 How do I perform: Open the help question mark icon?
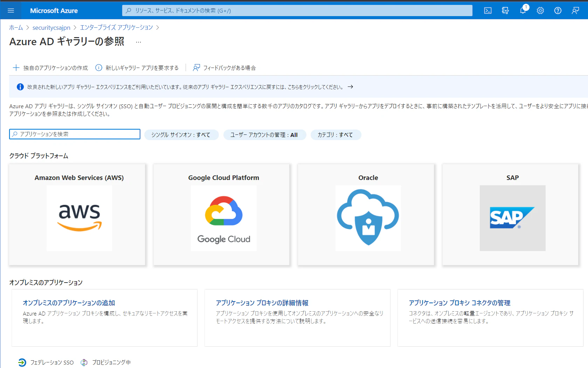pos(558,11)
